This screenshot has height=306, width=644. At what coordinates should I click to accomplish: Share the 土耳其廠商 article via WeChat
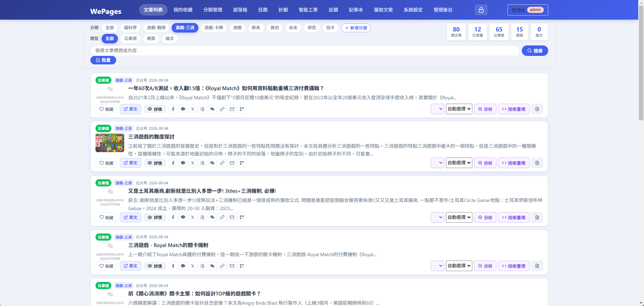pyautogui.click(x=212, y=217)
